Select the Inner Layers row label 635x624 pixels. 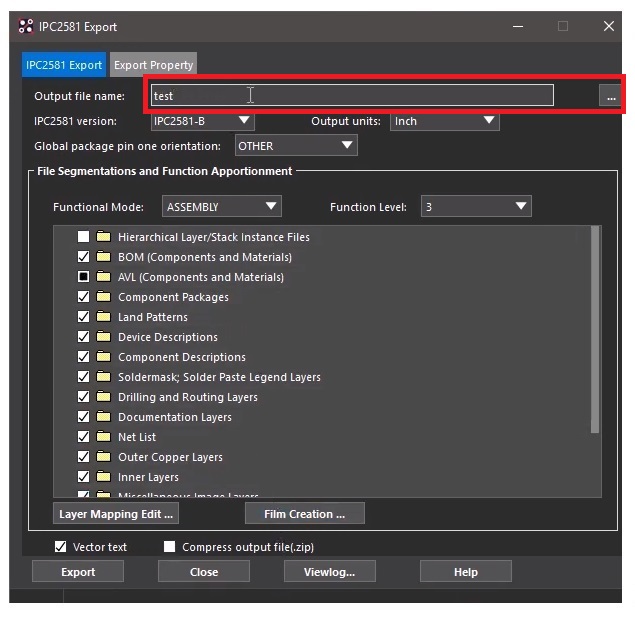(148, 477)
